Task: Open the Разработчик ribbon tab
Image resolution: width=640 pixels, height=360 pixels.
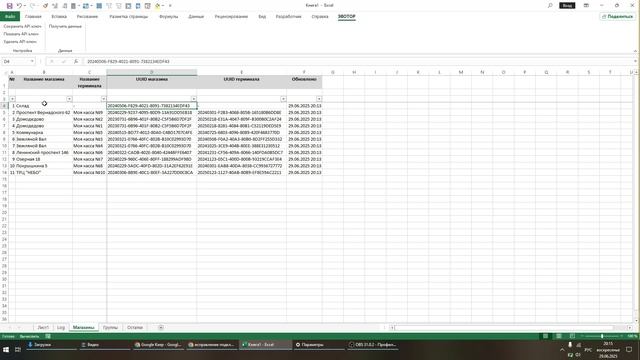Action: tap(289, 16)
